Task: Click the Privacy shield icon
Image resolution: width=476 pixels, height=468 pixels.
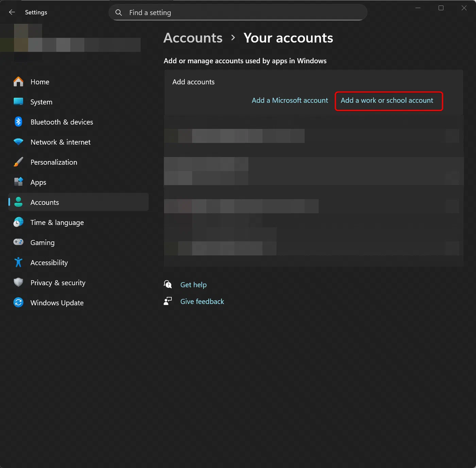Action: pos(18,282)
